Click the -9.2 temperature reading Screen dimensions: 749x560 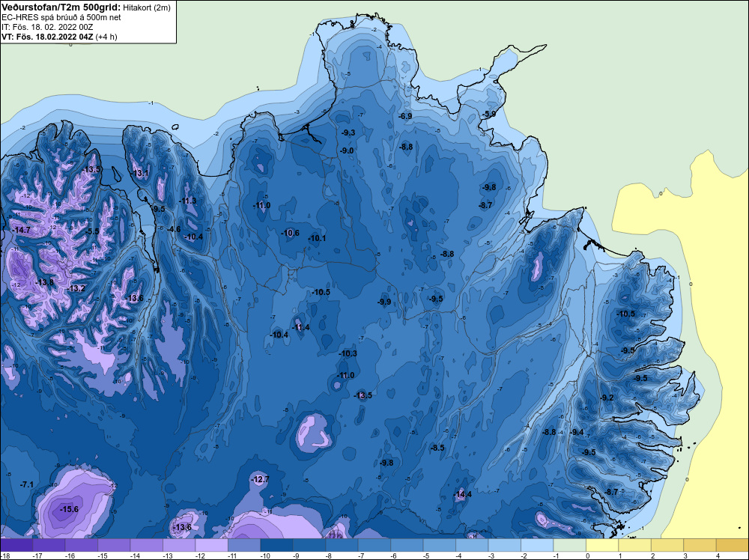[x=607, y=398]
